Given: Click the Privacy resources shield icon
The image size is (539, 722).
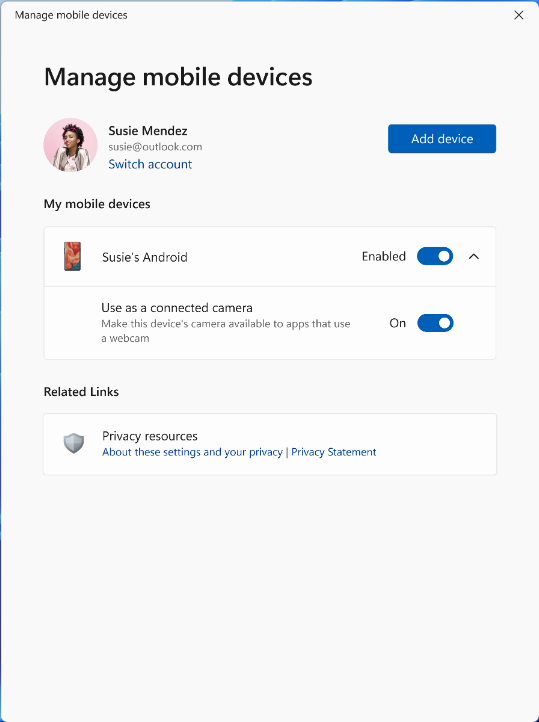Looking at the screenshot, I should pyautogui.click(x=74, y=443).
